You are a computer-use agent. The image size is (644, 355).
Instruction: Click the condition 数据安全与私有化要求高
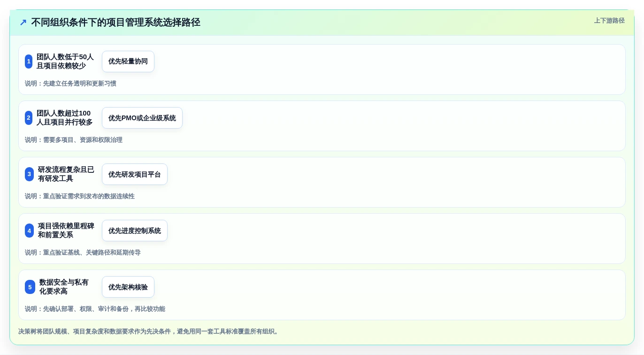64,287
